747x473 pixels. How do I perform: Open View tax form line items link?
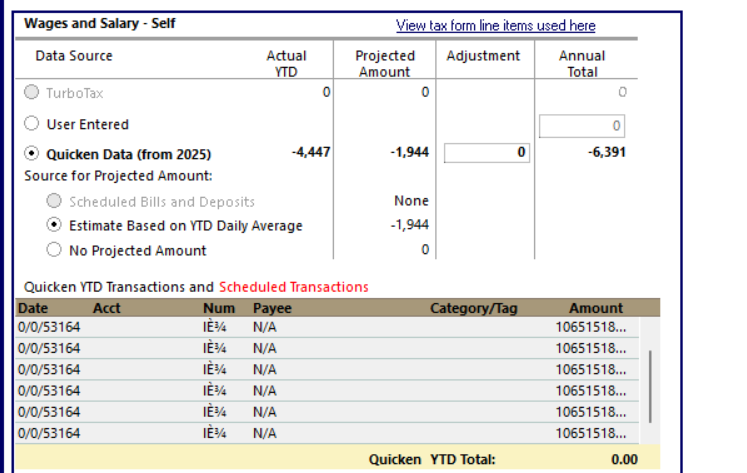pyautogui.click(x=495, y=25)
